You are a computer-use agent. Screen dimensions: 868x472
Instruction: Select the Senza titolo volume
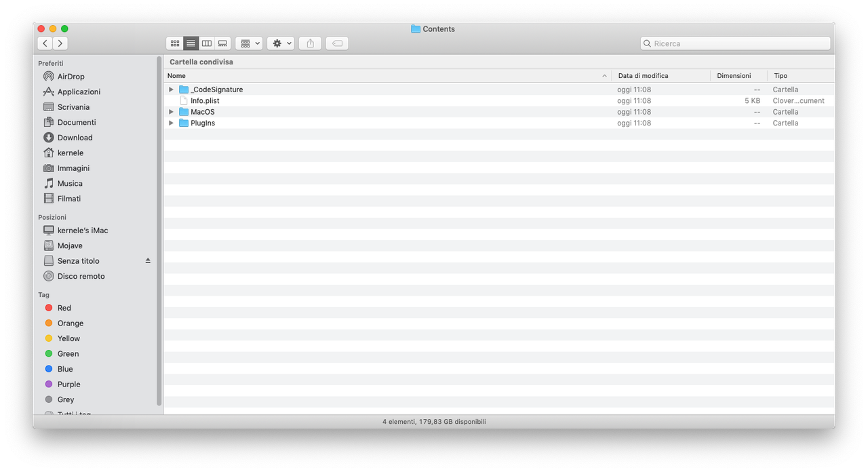[78, 261]
